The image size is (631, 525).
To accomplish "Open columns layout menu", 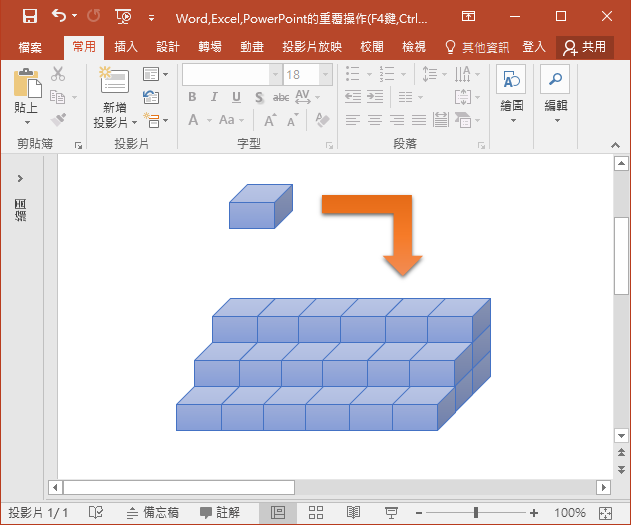I will (x=410, y=97).
